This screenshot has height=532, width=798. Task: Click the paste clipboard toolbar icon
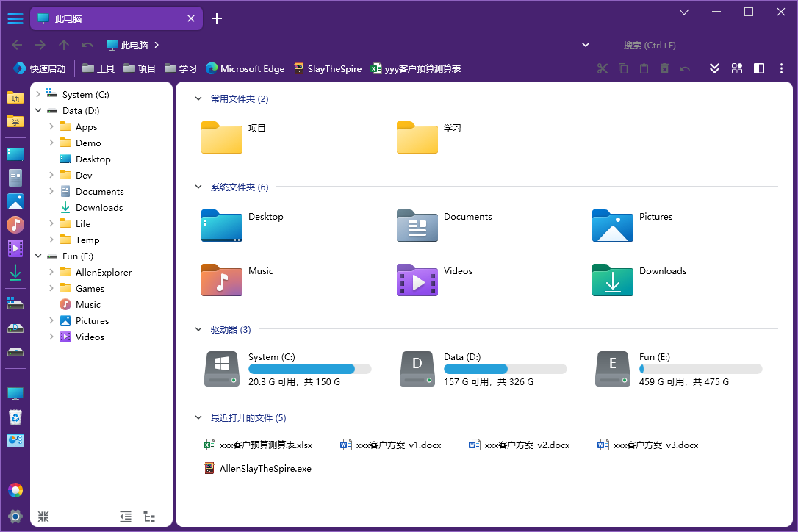click(x=644, y=68)
